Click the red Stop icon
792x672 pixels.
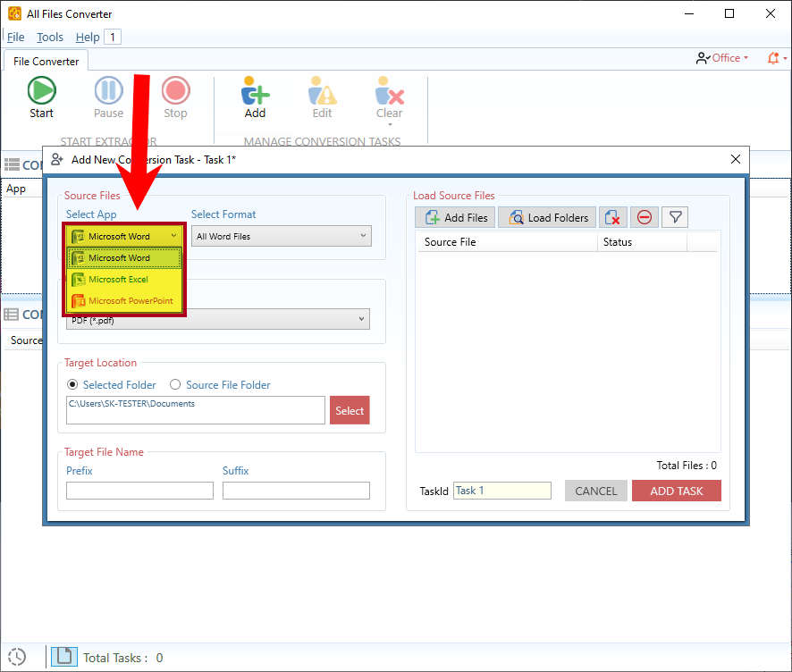tap(175, 89)
